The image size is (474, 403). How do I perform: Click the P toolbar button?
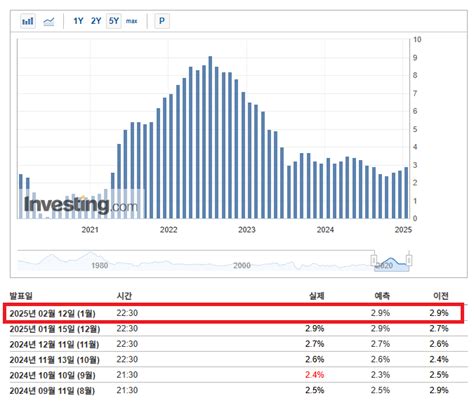tap(162, 21)
